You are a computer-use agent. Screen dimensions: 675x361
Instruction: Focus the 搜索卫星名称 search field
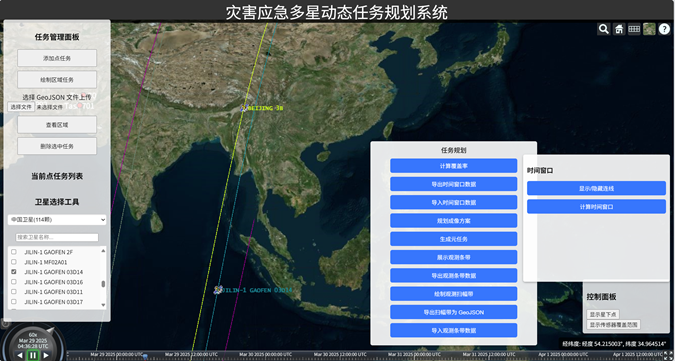(57, 238)
